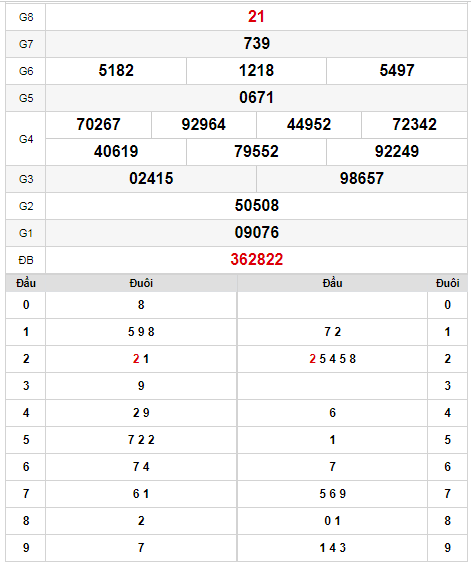Click the G6 prize label
Image resolution: width=471 pixels, height=564 pixels.
click(26, 71)
